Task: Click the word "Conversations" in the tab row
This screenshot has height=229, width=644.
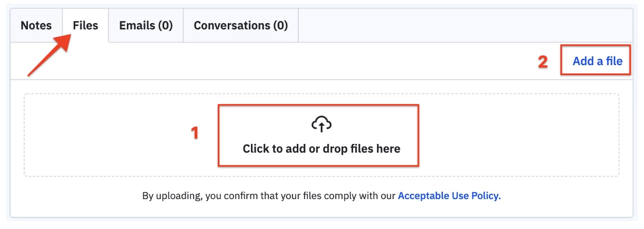Action: pos(232,25)
